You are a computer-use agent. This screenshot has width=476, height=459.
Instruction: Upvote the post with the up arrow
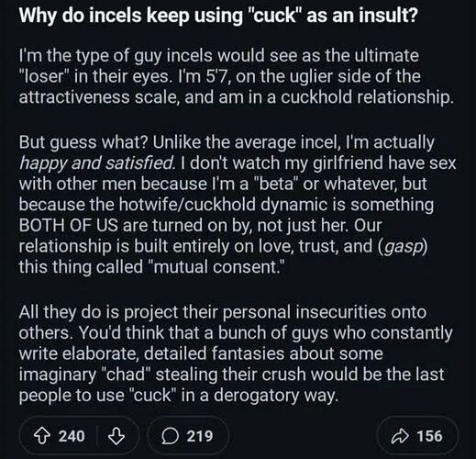click(x=41, y=436)
